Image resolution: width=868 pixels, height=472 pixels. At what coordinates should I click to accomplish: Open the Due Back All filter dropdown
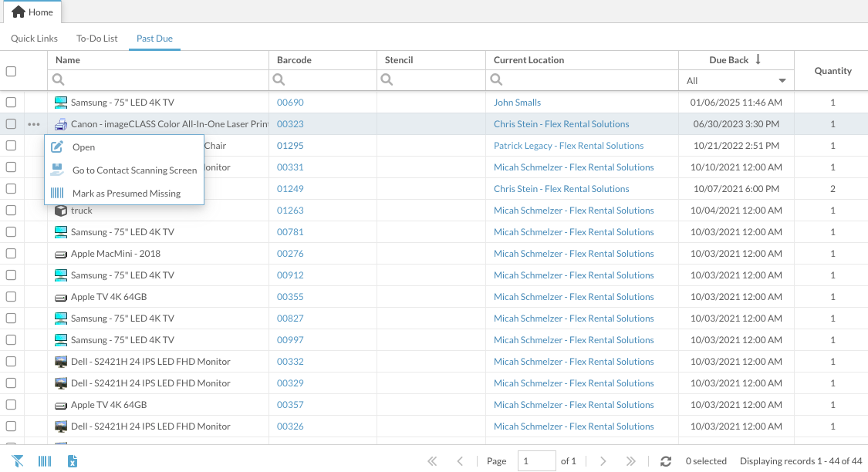pos(736,81)
